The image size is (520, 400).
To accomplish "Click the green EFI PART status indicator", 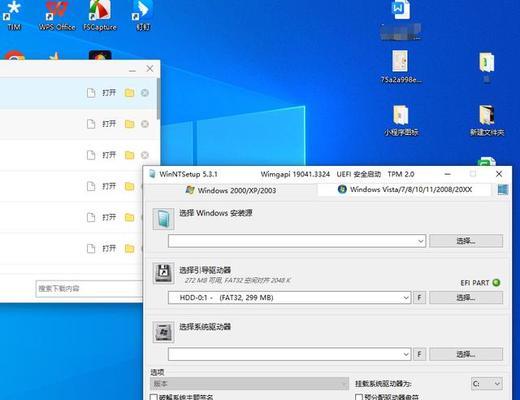I will [x=496, y=283].
